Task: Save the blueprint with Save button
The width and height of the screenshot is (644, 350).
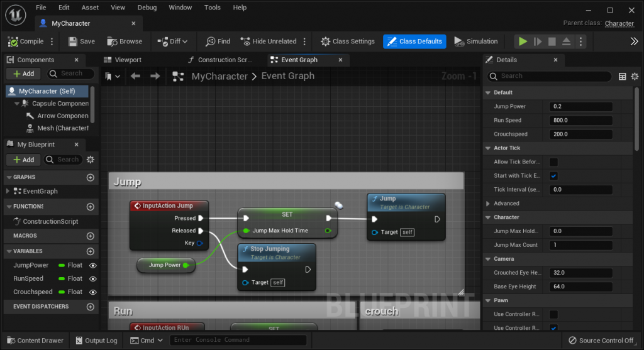Action: (x=82, y=41)
